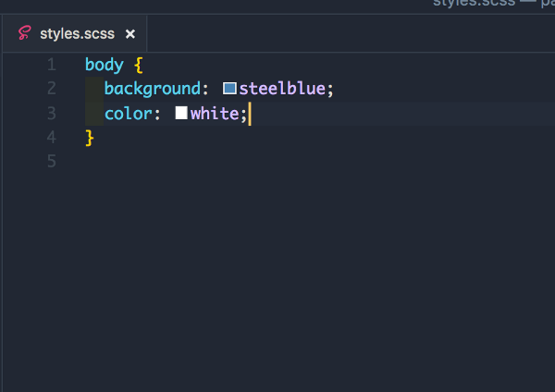Select line number 4 in the gutter

tap(50, 137)
